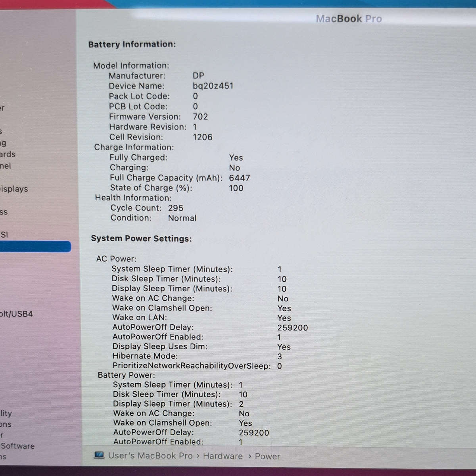This screenshot has height=476, width=476.
Task: Click the laptop icon in the path bar
Action: point(99,455)
